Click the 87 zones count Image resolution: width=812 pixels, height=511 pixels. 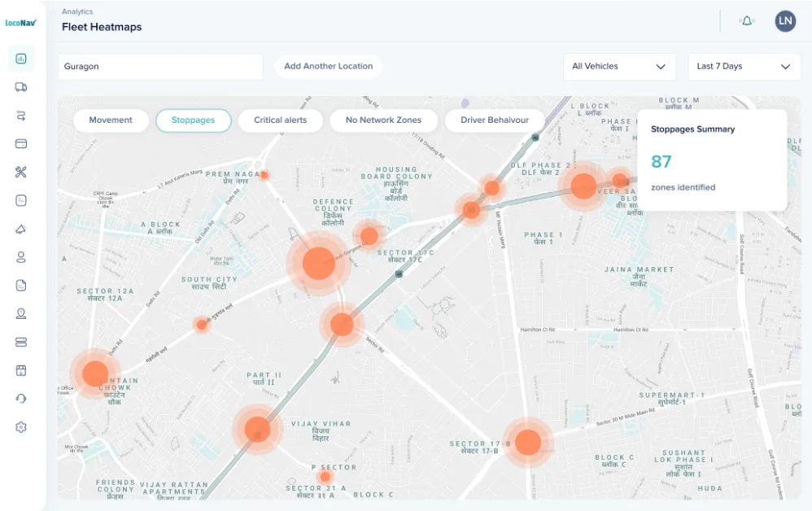click(661, 162)
